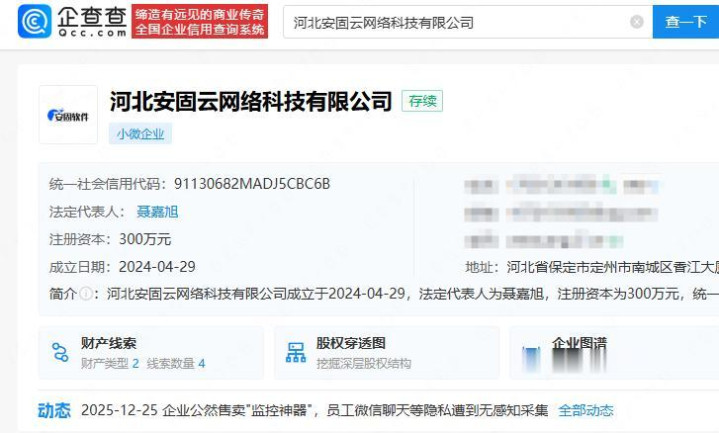Click the 股权穿透图 structure icon
Screen dimensions: 719x433
(x=296, y=352)
